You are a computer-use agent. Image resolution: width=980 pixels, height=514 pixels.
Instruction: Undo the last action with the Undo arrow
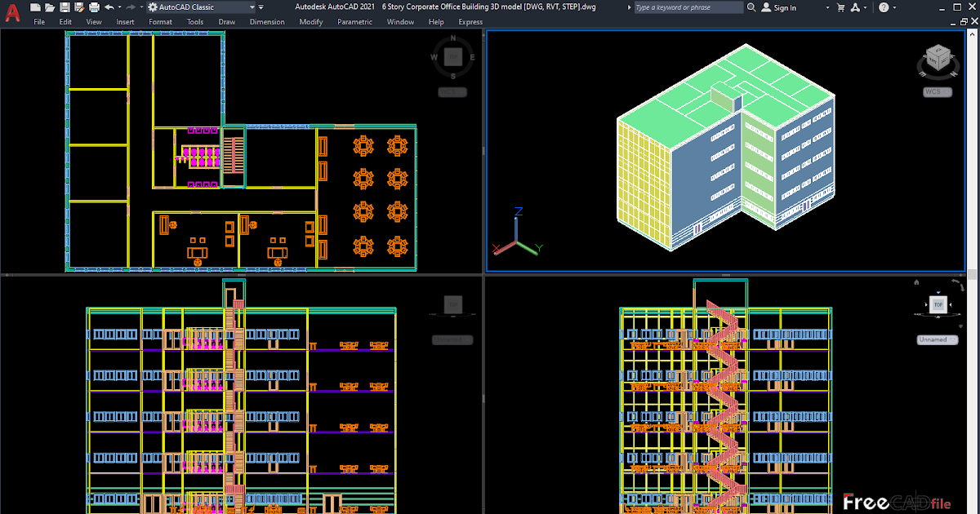tap(109, 7)
